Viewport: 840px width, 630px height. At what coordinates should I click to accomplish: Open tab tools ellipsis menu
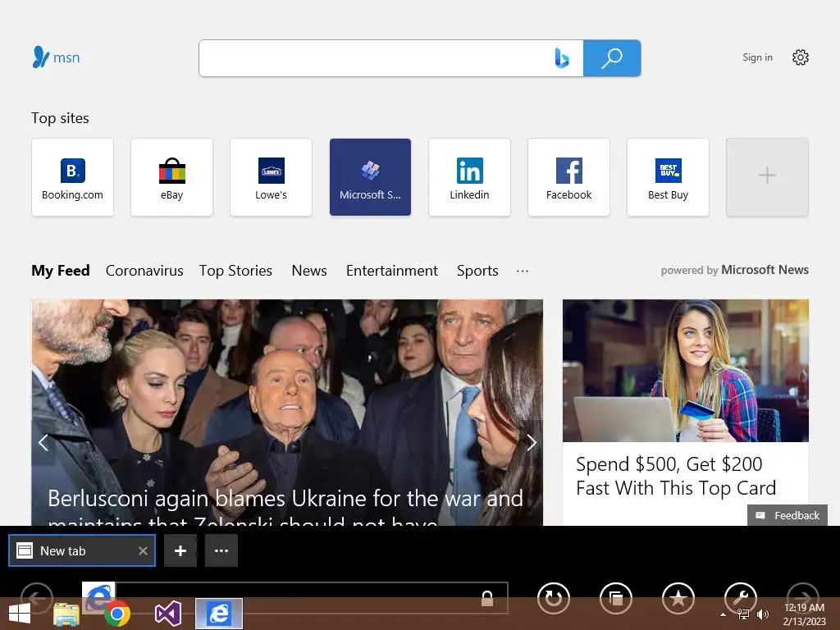point(221,550)
